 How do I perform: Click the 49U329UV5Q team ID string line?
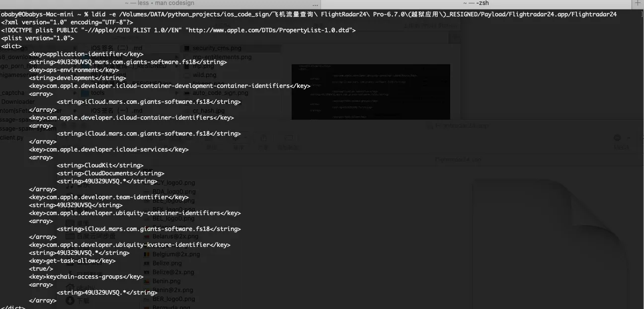pos(76,205)
